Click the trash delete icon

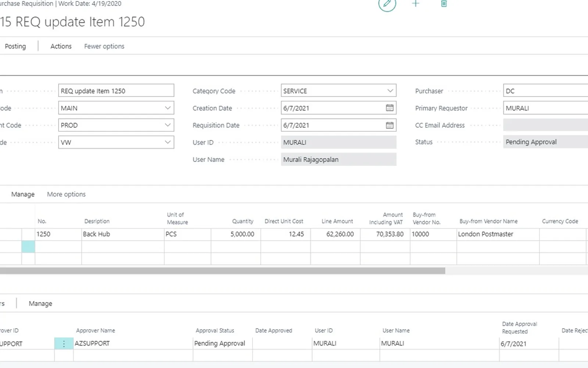[x=444, y=3]
